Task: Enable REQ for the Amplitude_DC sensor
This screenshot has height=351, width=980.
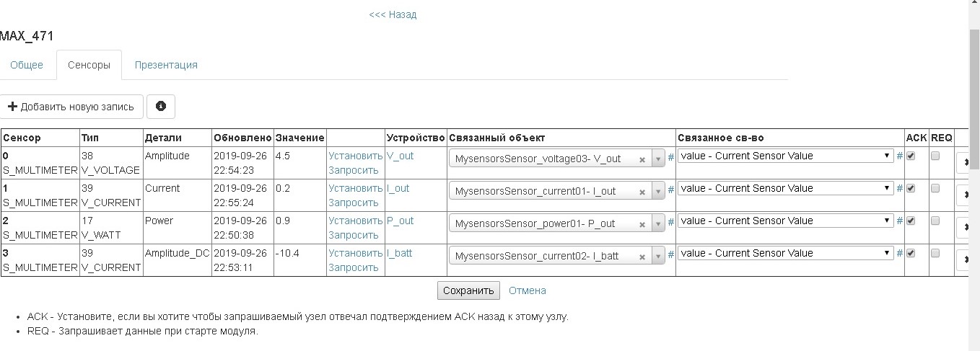Action: coord(935,253)
